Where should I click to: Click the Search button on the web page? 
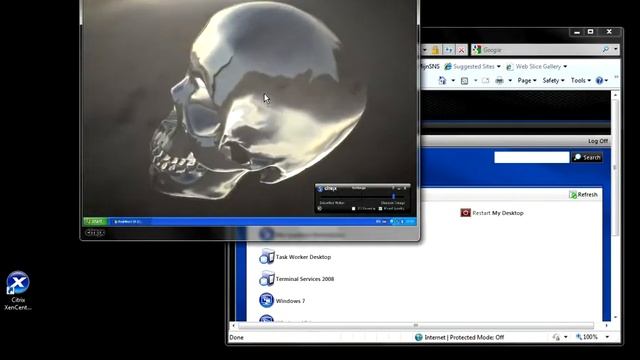pos(587,157)
